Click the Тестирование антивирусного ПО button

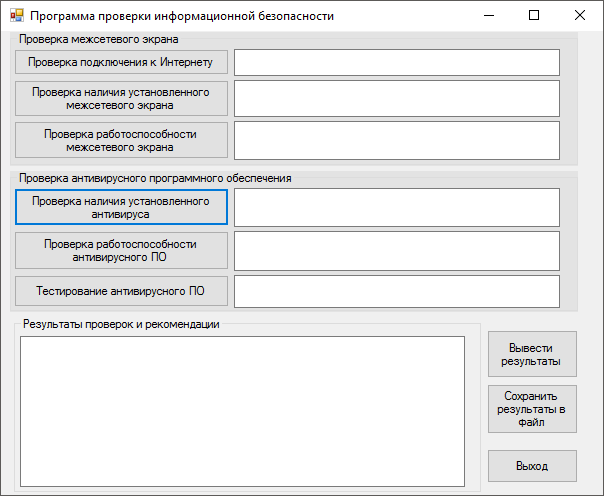[x=121, y=291]
